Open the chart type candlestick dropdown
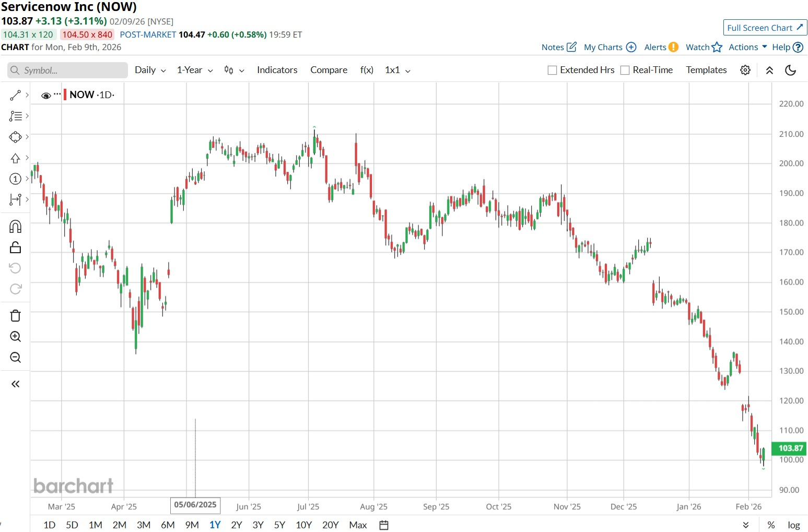 tap(234, 70)
